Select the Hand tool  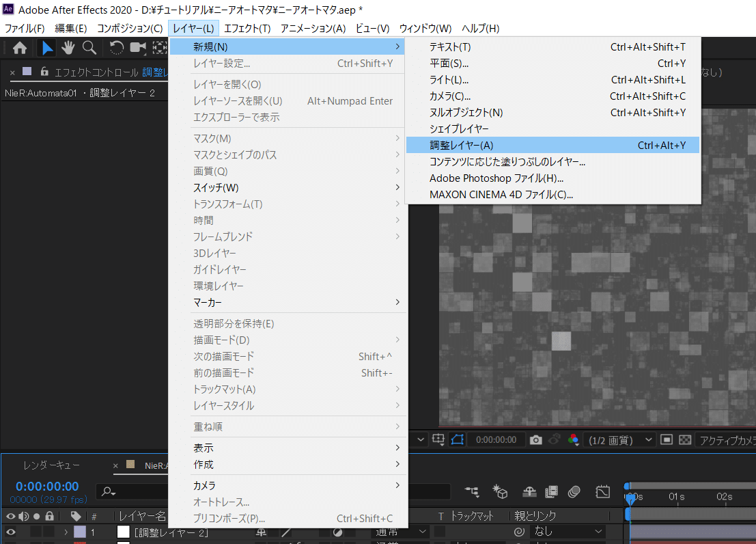(x=68, y=48)
